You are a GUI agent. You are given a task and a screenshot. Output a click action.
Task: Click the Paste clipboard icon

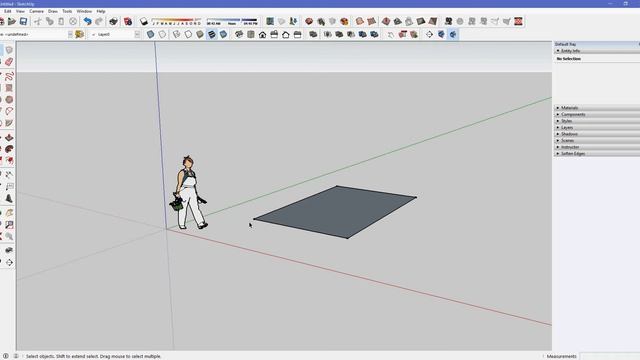[61, 21]
